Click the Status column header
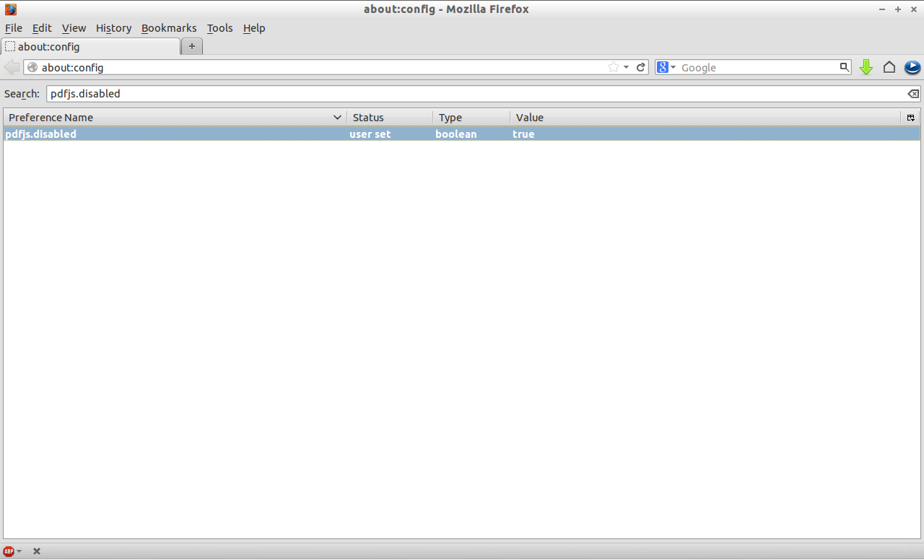This screenshot has width=924, height=560. (390, 118)
